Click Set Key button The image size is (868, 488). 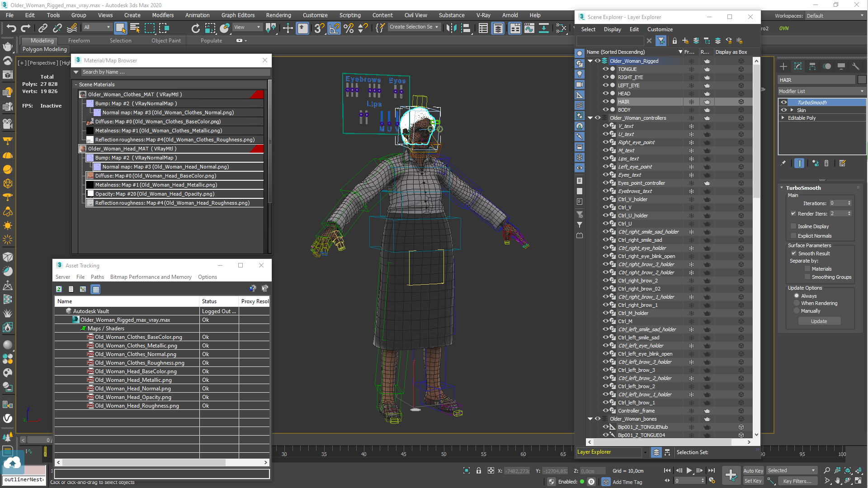pos(753,481)
